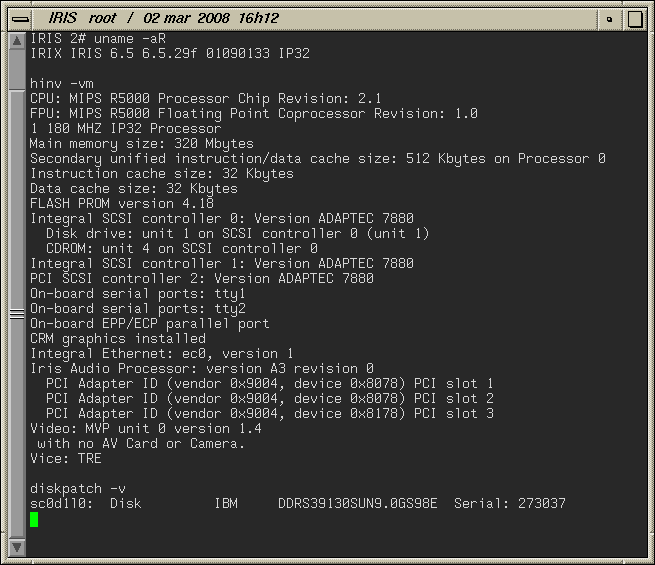
Task: Open the window menu button in title bar
Action: point(20,19)
